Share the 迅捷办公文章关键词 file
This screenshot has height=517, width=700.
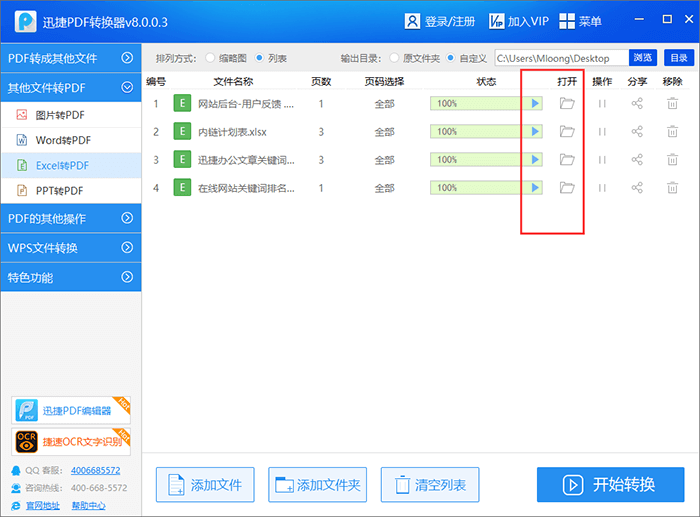(637, 160)
